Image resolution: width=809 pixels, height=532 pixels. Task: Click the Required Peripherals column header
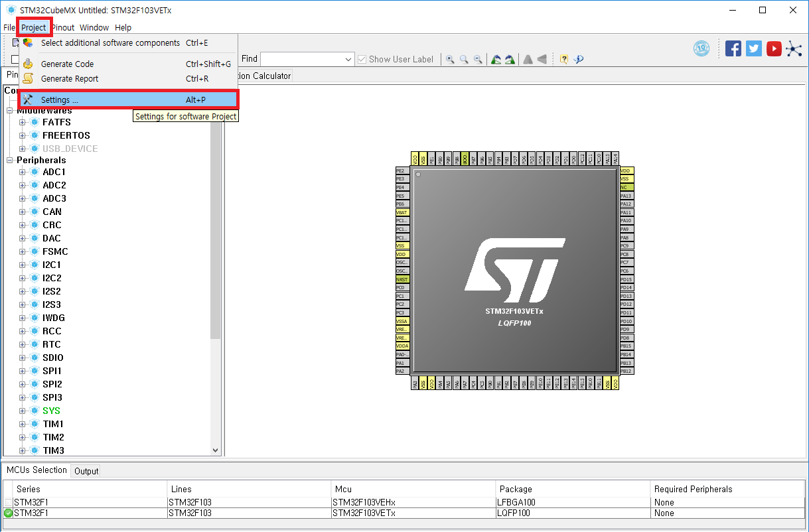point(727,489)
